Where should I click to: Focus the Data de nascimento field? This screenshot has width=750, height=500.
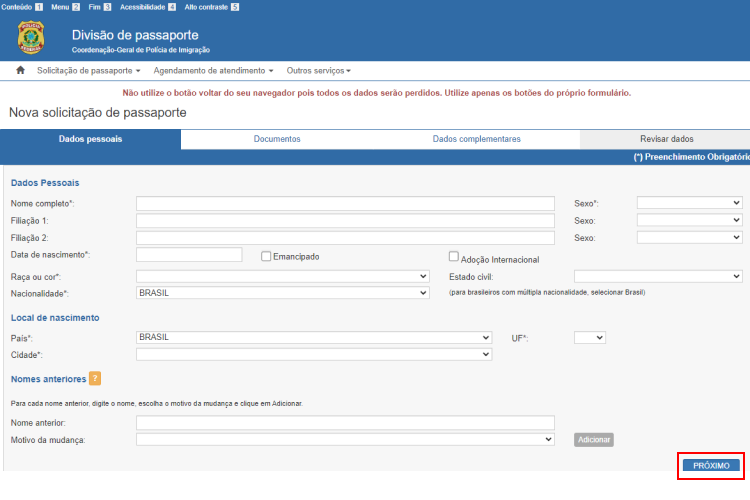coord(189,255)
